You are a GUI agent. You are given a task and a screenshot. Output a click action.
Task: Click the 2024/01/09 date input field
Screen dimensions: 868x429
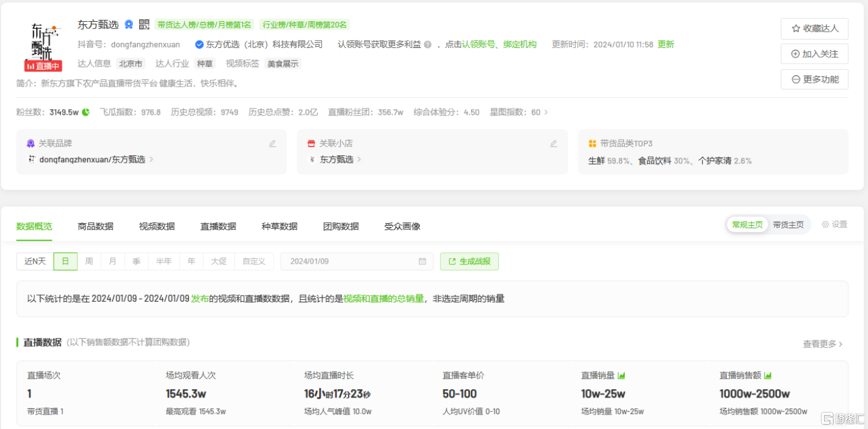357,261
